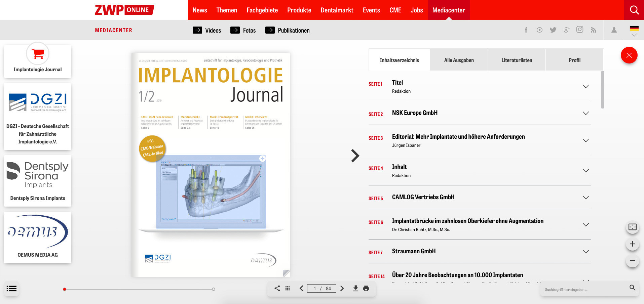Open the YouTube play icon
This screenshot has height=304, width=644.
[x=539, y=30]
